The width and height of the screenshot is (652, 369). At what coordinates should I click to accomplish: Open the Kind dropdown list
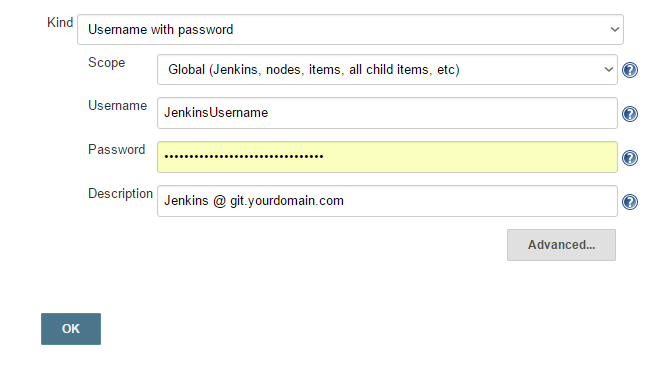click(x=350, y=30)
